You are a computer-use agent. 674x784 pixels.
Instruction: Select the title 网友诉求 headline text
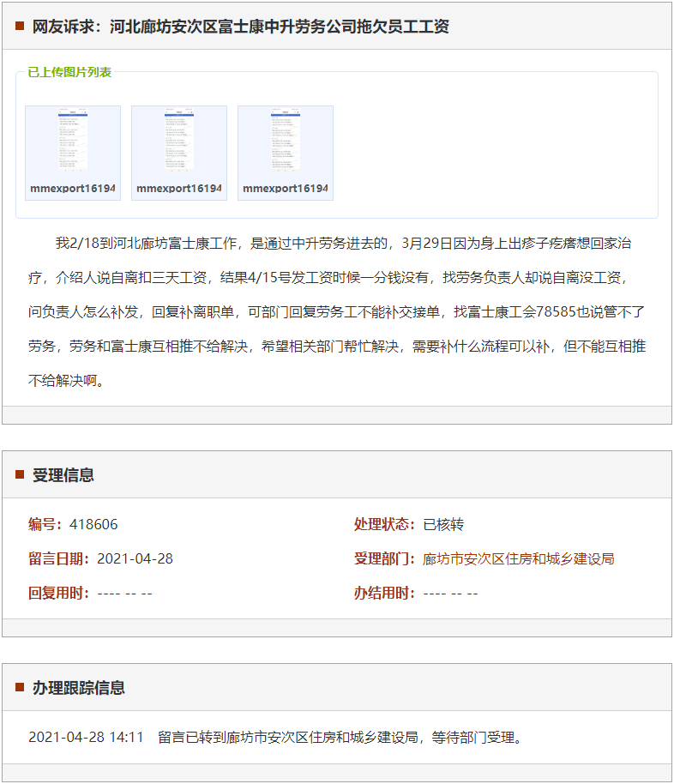pos(240,27)
